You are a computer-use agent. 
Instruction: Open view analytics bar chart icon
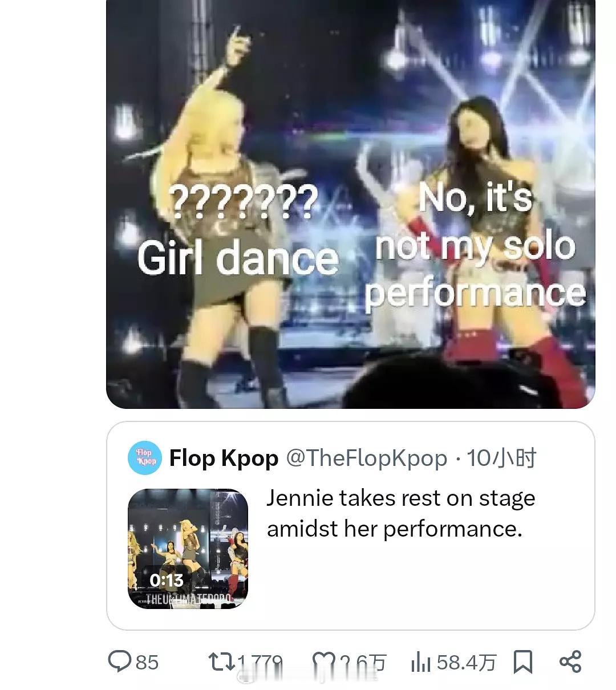tap(421, 662)
